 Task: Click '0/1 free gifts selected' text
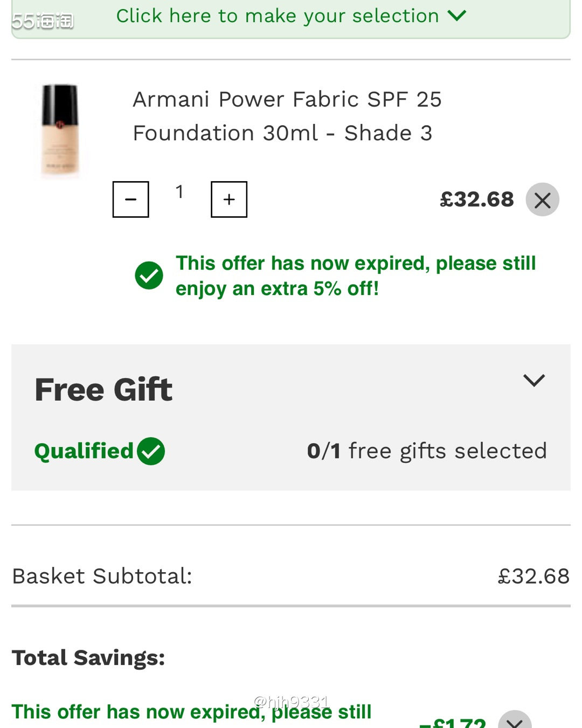pos(427,451)
